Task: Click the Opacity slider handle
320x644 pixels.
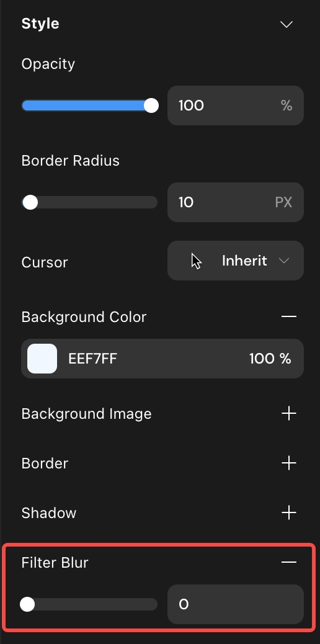Action: tap(151, 105)
